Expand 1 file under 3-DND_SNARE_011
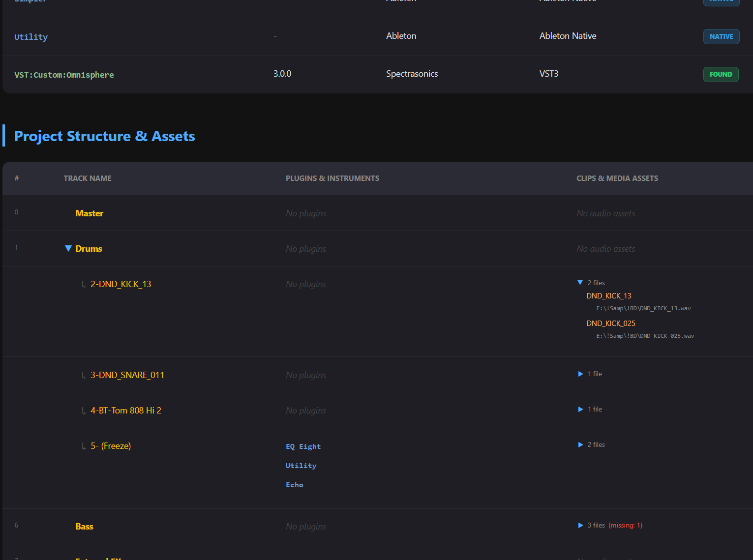 (x=581, y=374)
